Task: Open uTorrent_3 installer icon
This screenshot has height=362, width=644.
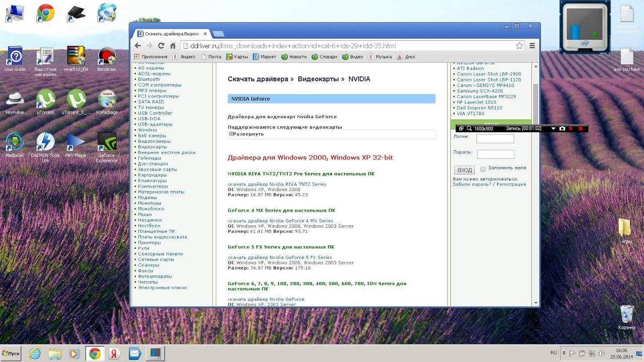Action: [76, 103]
